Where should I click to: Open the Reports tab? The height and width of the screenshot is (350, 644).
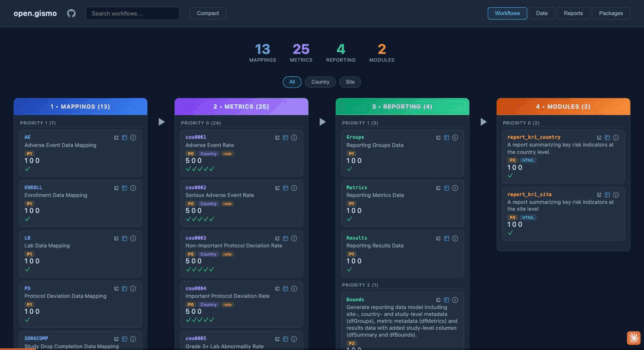coord(573,13)
